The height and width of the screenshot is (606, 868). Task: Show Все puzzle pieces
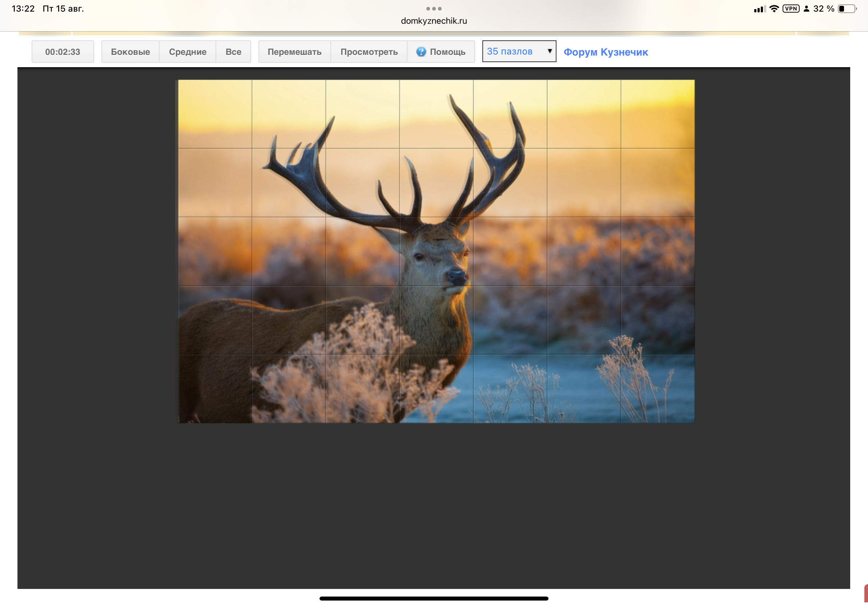[x=233, y=52]
